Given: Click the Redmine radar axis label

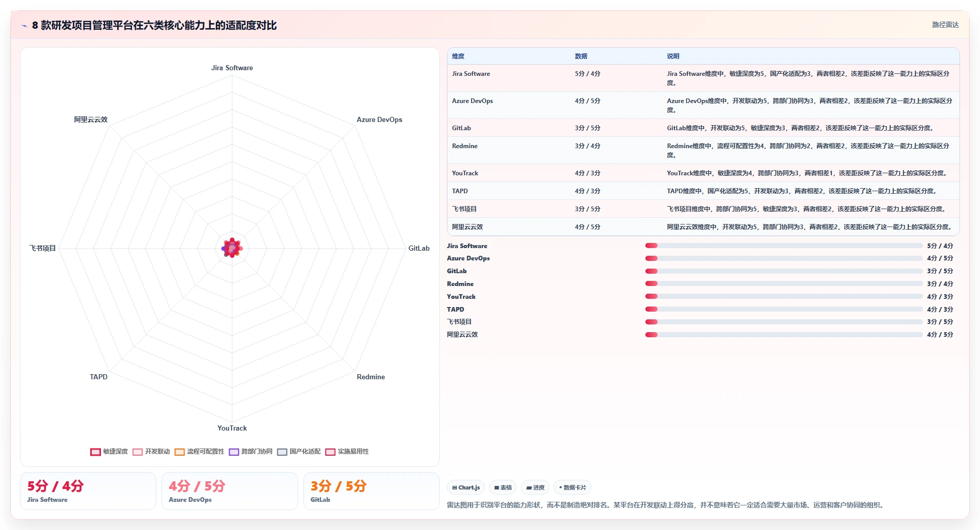Looking at the screenshot, I should point(371,377).
